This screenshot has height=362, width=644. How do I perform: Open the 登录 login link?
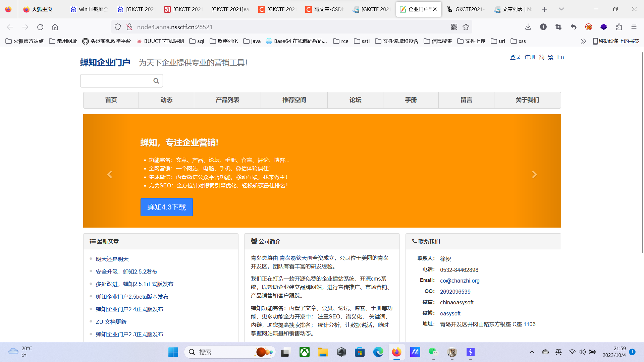[x=515, y=57]
